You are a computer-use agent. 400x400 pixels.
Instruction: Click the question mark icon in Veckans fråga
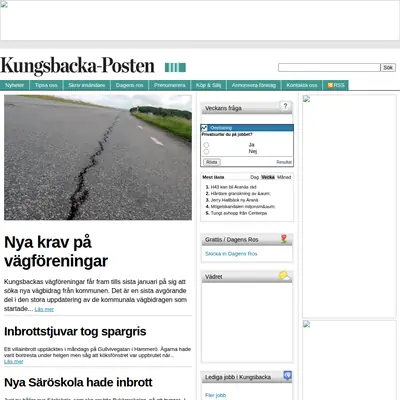(285, 106)
